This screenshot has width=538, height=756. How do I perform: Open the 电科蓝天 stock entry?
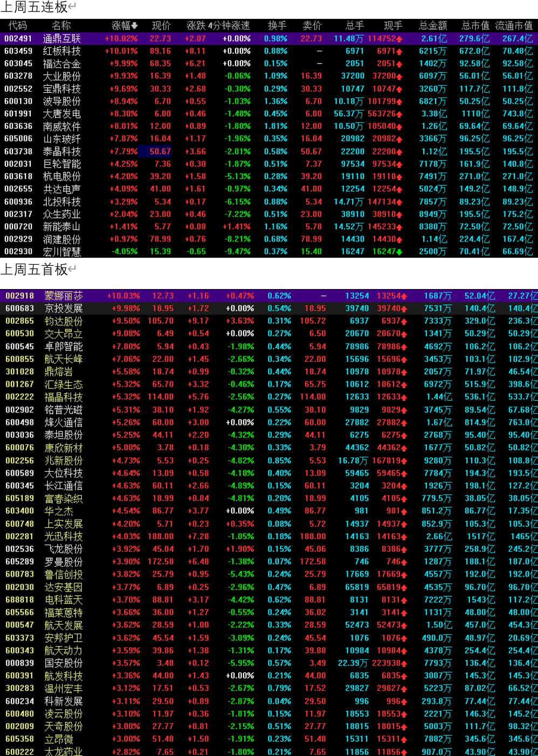[64, 600]
